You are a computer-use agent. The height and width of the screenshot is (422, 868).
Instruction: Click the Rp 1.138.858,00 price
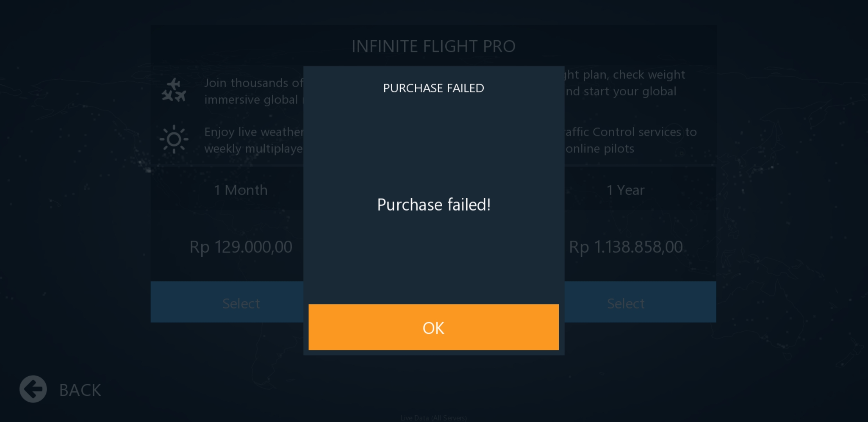click(x=626, y=247)
